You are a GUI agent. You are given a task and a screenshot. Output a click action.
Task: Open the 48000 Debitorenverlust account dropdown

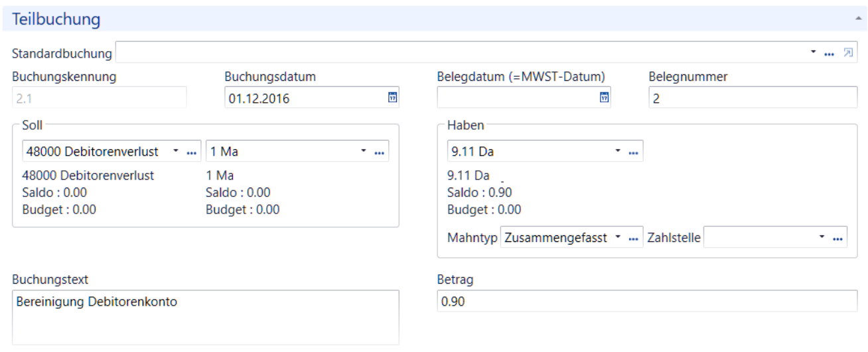177,152
